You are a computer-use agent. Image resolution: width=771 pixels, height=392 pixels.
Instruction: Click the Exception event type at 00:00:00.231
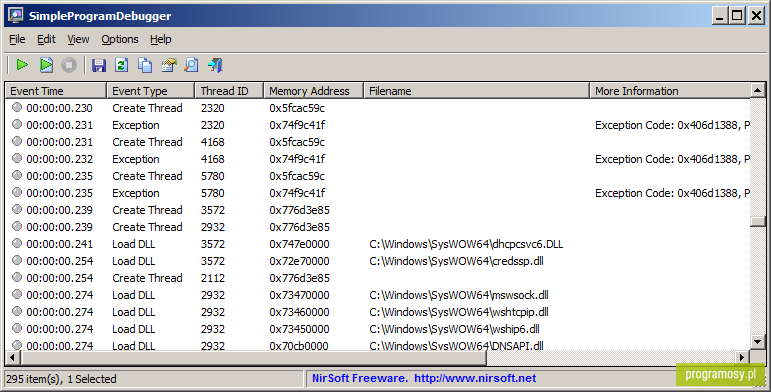(136, 125)
